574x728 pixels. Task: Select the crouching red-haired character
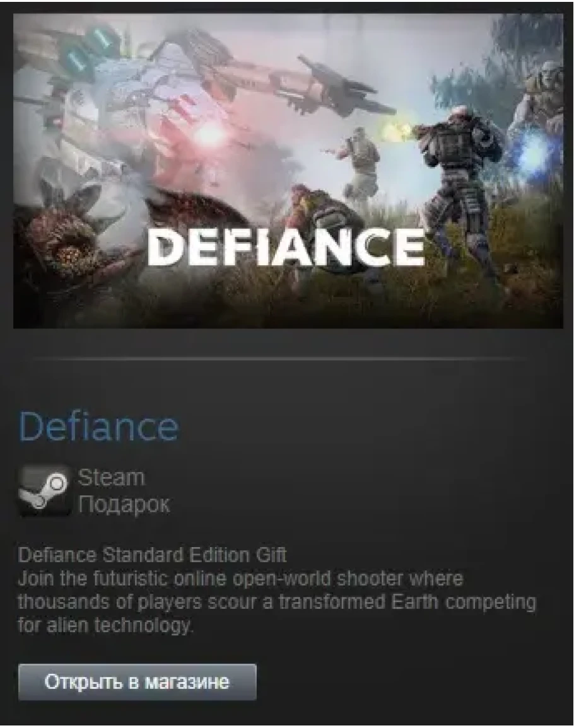(x=316, y=209)
